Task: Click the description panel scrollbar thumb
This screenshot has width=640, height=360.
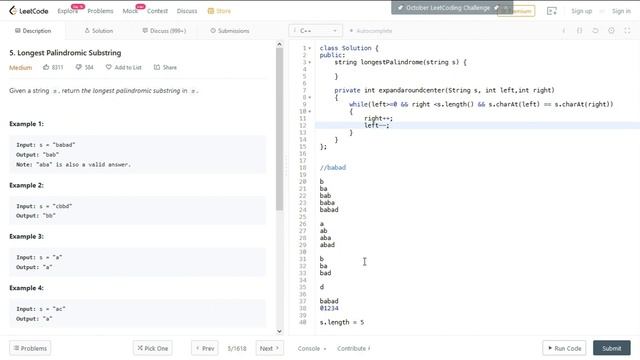Action: [x=279, y=129]
